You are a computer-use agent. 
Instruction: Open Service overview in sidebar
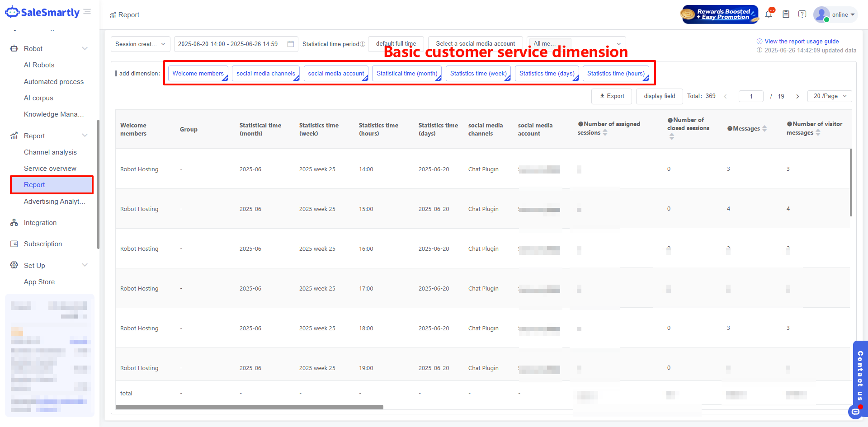pyautogui.click(x=50, y=169)
